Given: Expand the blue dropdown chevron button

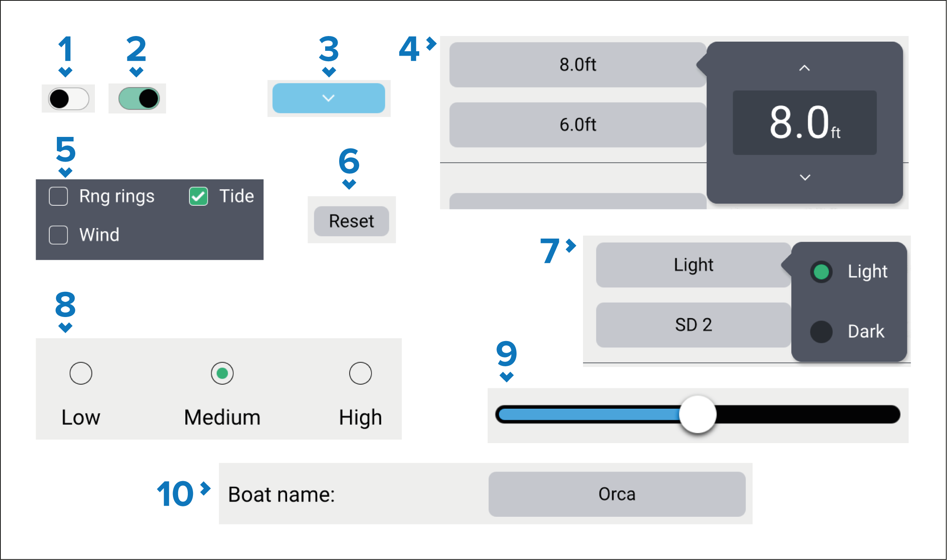Looking at the screenshot, I should [328, 98].
